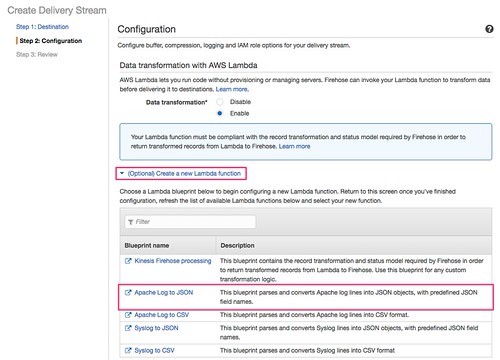Open Syslog to CSV blueprint
Viewport: 500px width, 360px height.
154,350
